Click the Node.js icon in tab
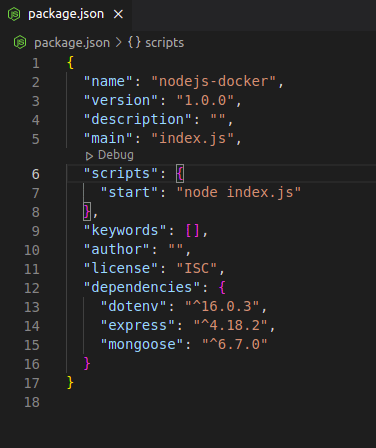The height and width of the screenshot is (448, 376). tap(14, 14)
